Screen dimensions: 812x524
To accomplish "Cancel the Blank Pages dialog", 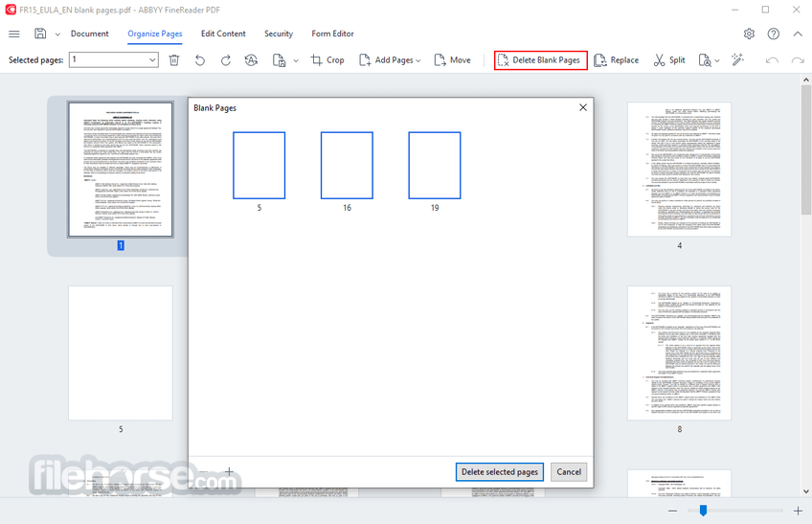I will [x=569, y=471].
